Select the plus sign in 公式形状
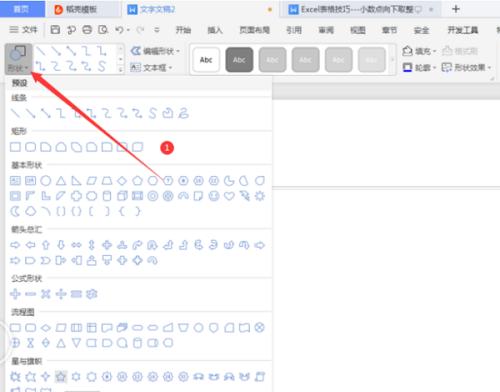This screenshot has height=392, width=500. 15,294
